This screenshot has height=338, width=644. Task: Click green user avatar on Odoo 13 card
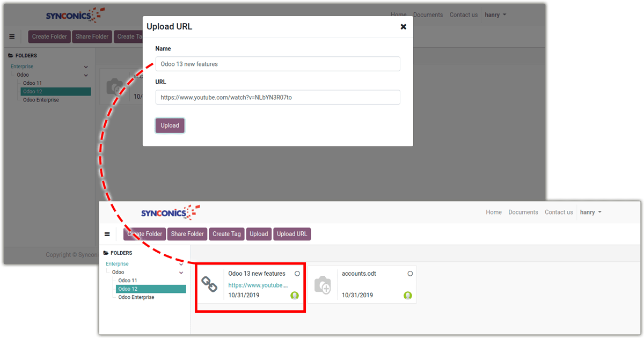pos(295,295)
